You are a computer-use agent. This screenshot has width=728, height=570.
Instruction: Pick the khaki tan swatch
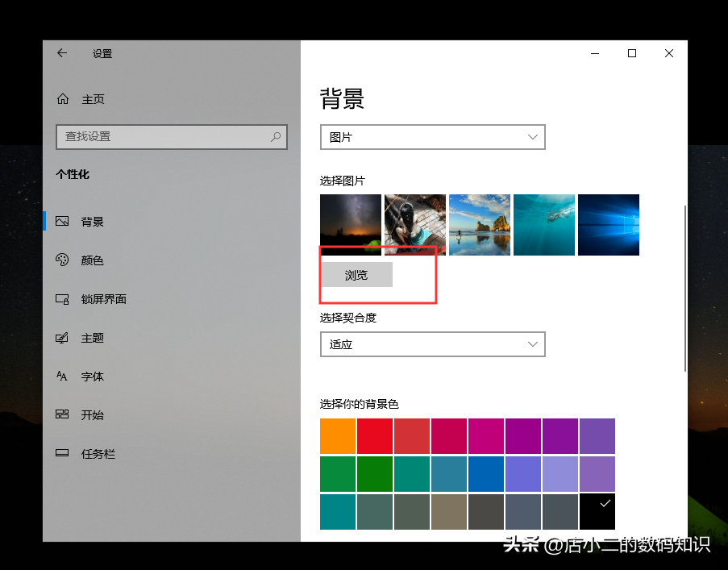(x=449, y=511)
